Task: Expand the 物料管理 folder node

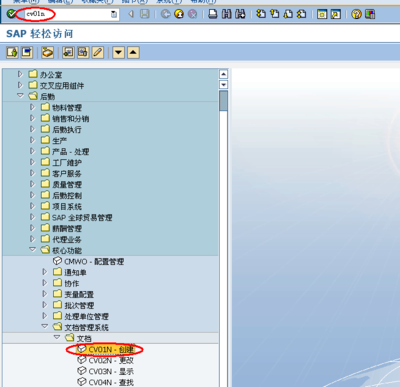Action: [x=32, y=107]
